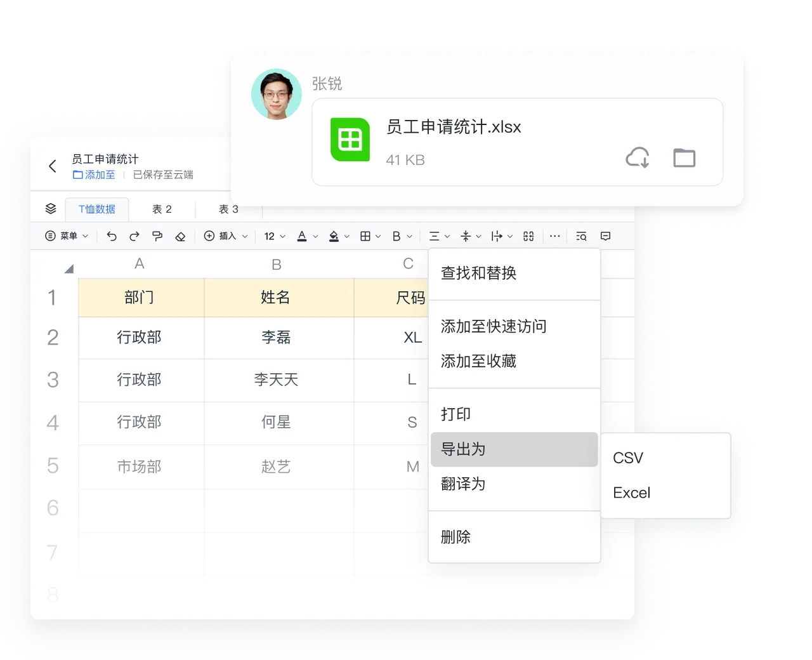Select the format painter tool

(157, 236)
